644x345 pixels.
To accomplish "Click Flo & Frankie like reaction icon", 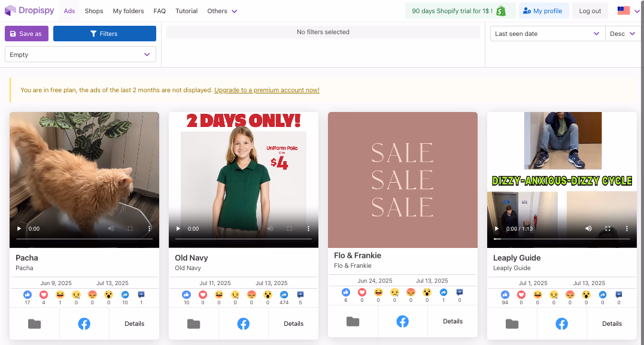I will [x=346, y=292].
